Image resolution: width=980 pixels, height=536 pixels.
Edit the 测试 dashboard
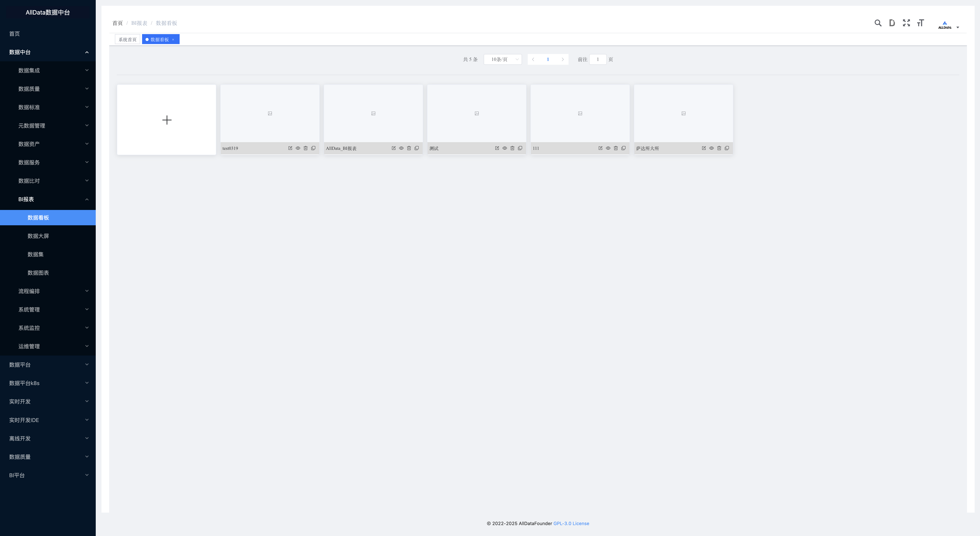[497, 148]
